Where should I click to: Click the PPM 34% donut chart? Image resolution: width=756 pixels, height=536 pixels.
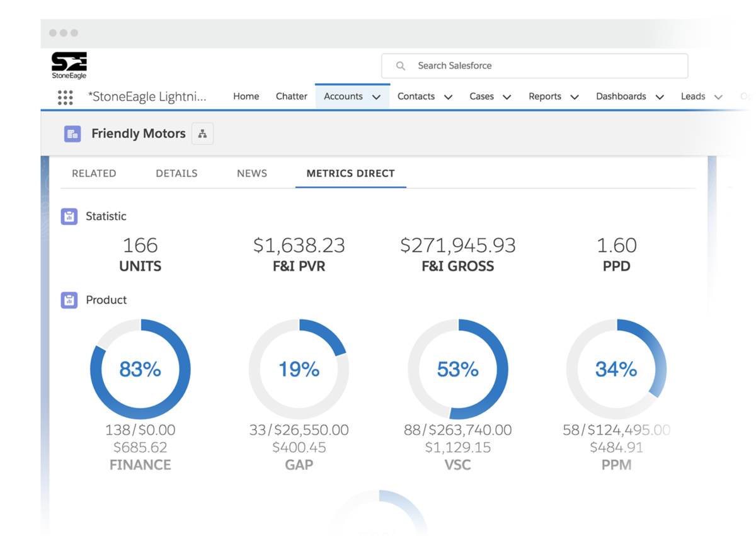coord(617,369)
